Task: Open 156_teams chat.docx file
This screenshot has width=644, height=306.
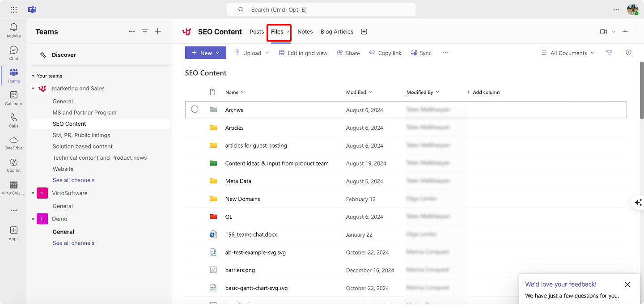Action: pyautogui.click(x=251, y=234)
